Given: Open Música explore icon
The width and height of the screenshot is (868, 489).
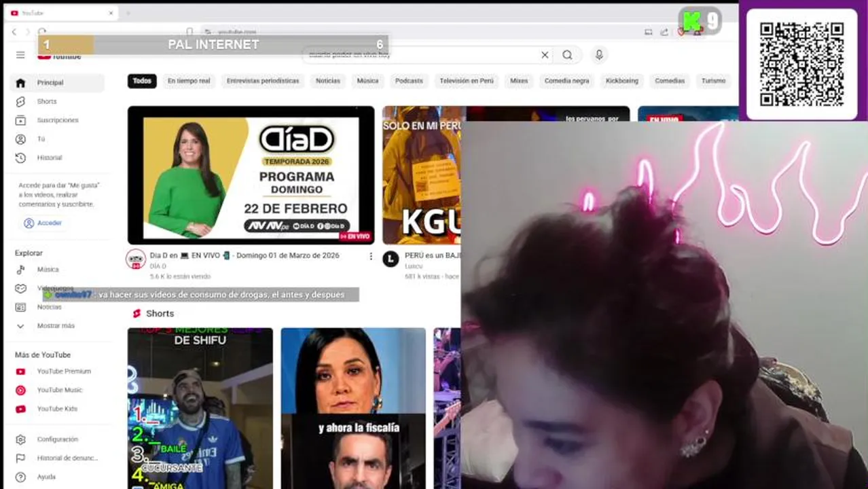Looking at the screenshot, I should click(x=20, y=270).
